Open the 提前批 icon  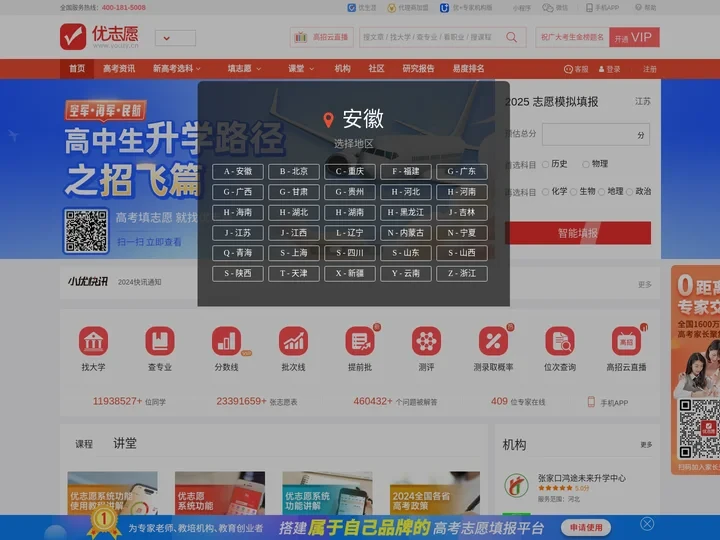pyautogui.click(x=360, y=341)
